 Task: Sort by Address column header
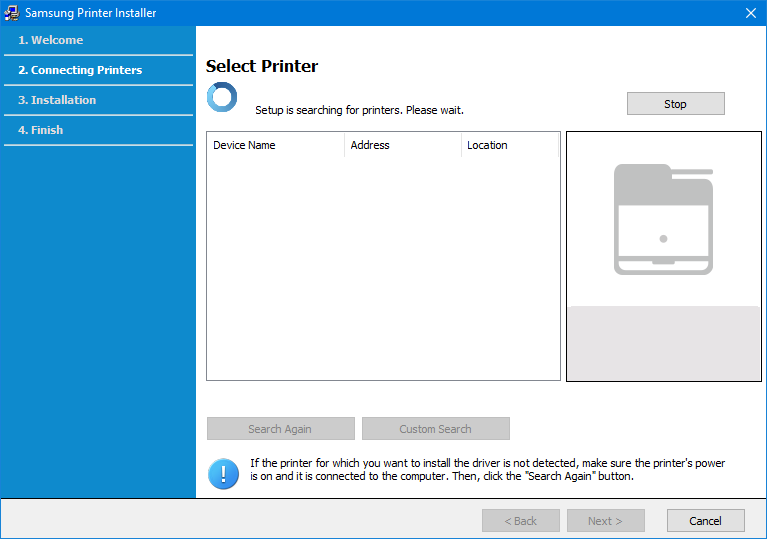(403, 145)
